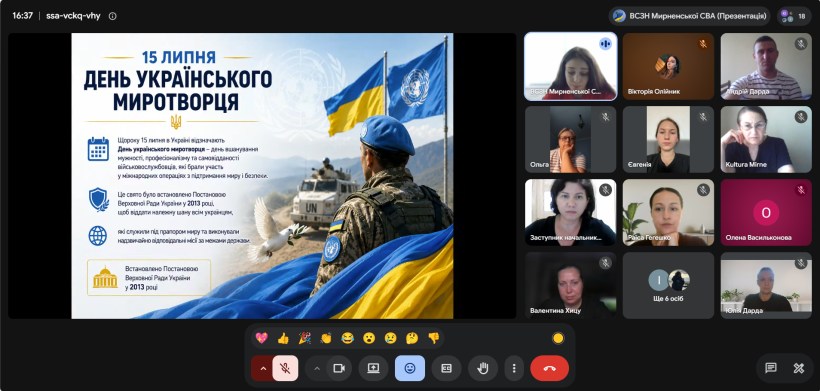Raise your hand

[x=483, y=368]
